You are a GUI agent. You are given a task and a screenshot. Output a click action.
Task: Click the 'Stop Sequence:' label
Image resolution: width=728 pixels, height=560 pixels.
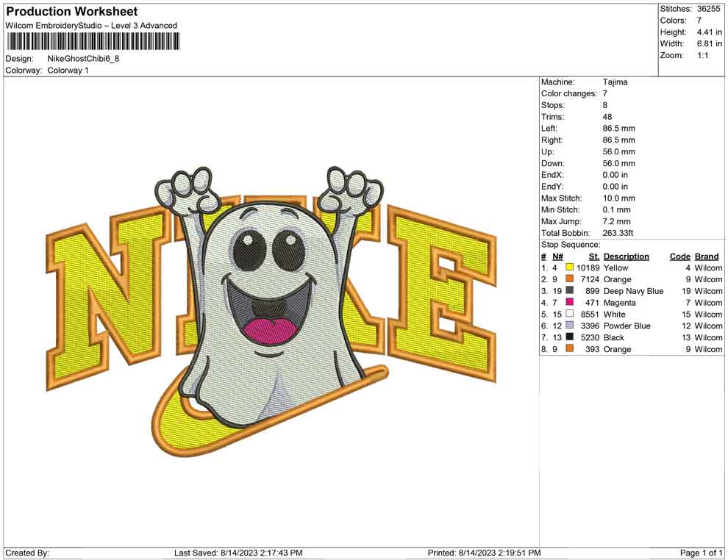571,245
